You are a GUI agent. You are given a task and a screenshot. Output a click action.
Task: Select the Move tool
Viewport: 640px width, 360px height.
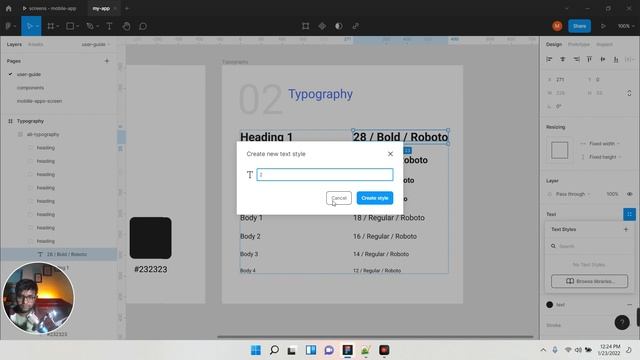(29, 26)
